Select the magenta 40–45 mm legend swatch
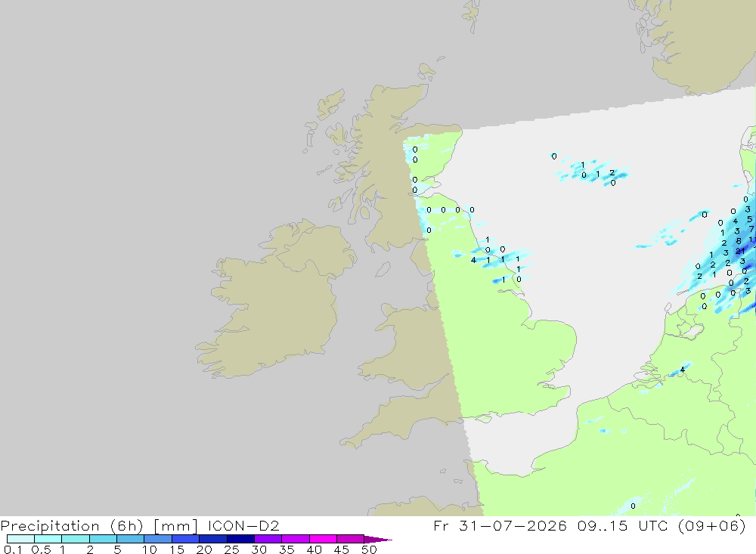756x554 pixels. pos(323,539)
